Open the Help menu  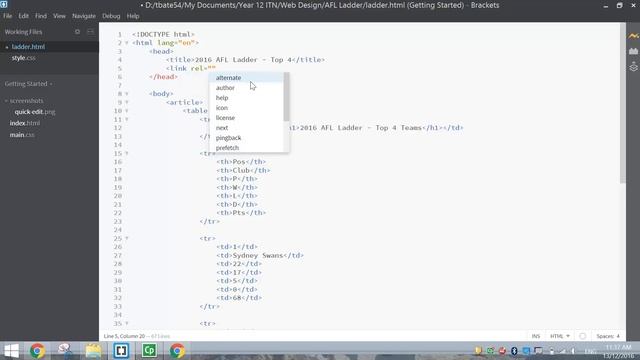click(x=133, y=16)
